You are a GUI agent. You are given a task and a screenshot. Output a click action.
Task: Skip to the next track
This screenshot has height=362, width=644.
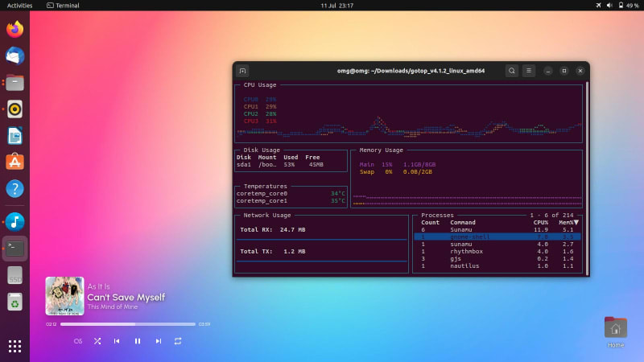(x=158, y=341)
